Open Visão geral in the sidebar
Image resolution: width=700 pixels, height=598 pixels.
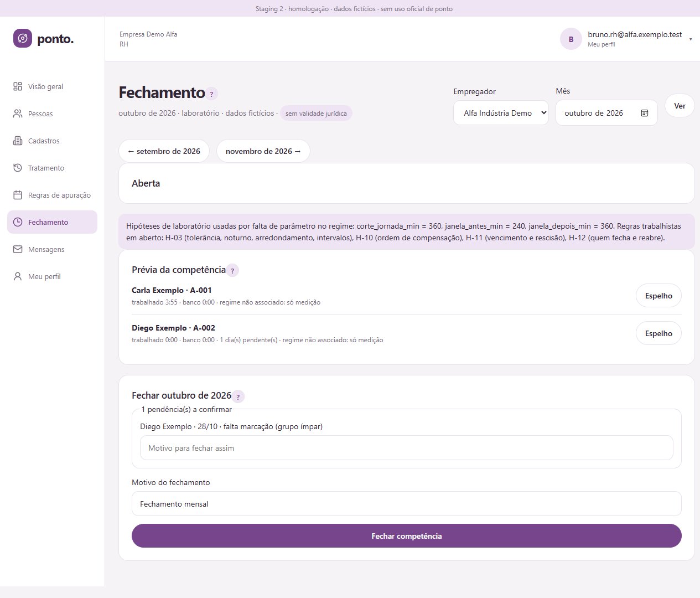(52, 86)
